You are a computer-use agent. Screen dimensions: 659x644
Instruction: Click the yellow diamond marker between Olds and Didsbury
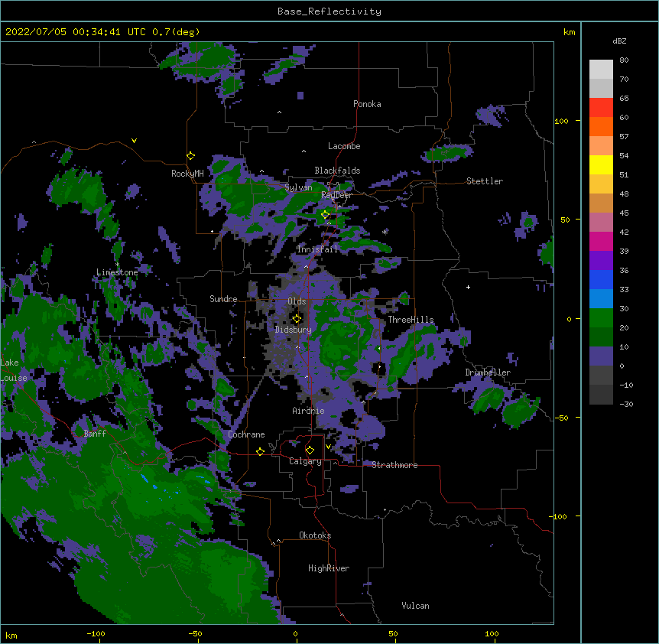point(297,318)
